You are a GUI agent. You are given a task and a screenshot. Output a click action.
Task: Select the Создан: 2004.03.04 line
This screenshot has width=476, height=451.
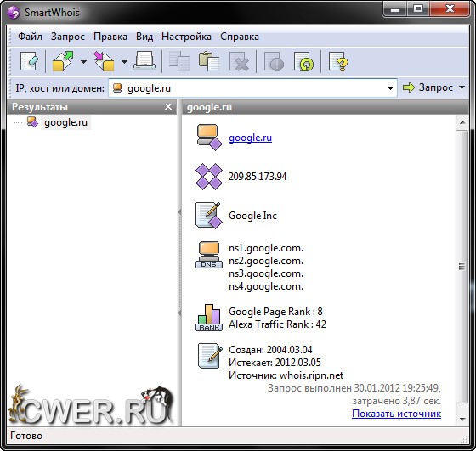[270, 350]
